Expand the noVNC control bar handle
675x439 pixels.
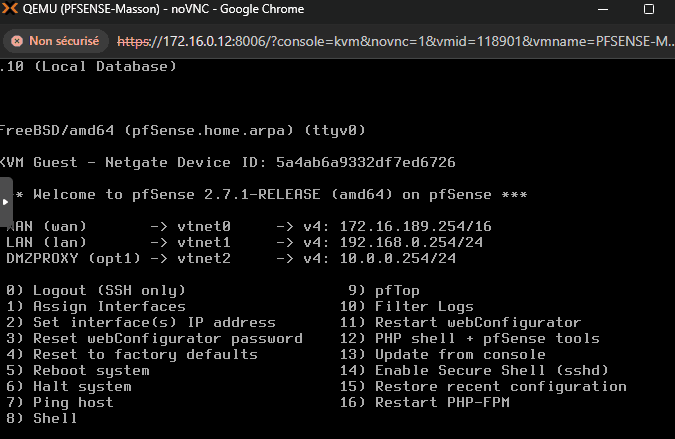click(x=6, y=201)
